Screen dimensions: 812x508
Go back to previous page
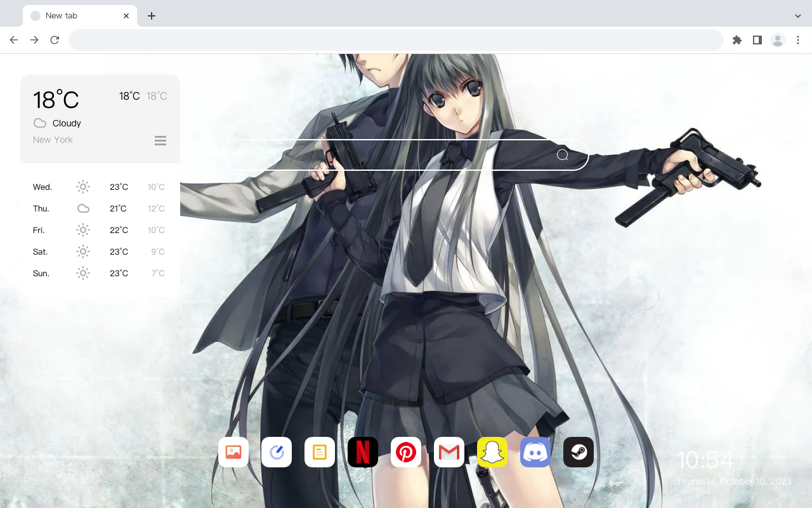(14, 40)
